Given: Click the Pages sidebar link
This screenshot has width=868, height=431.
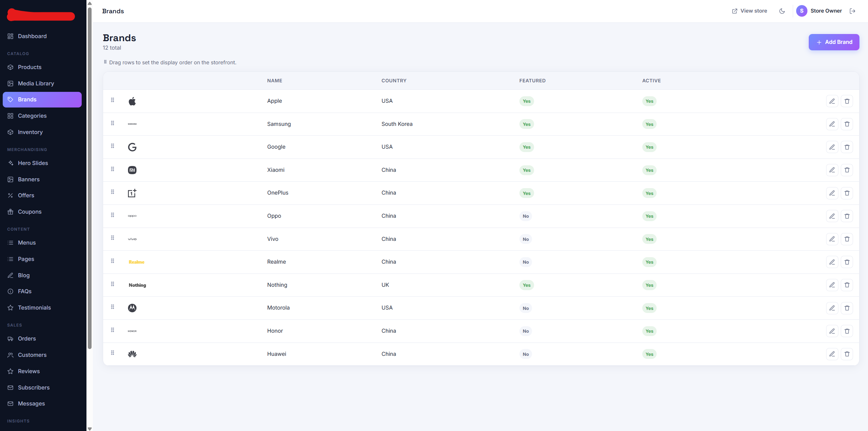Looking at the screenshot, I should tap(42, 259).
